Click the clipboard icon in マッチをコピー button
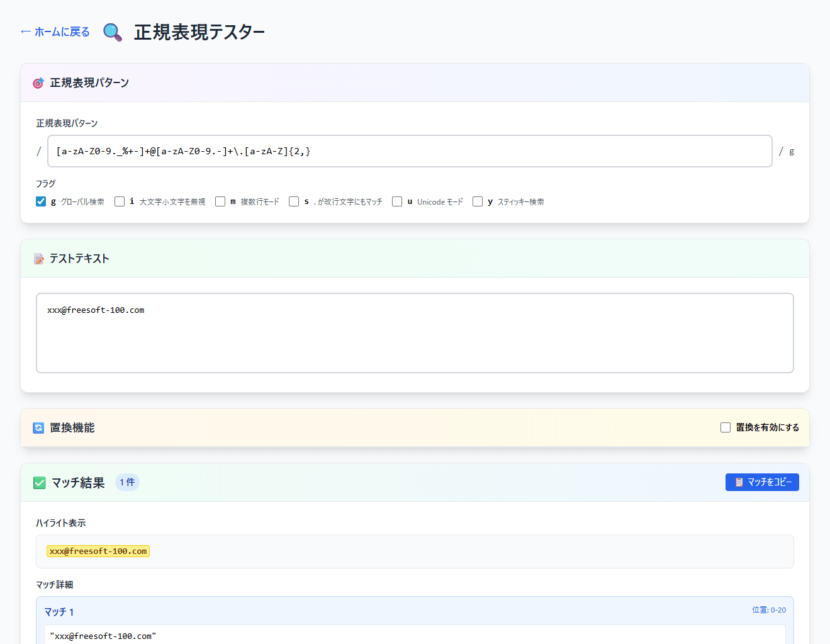 [739, 482]
